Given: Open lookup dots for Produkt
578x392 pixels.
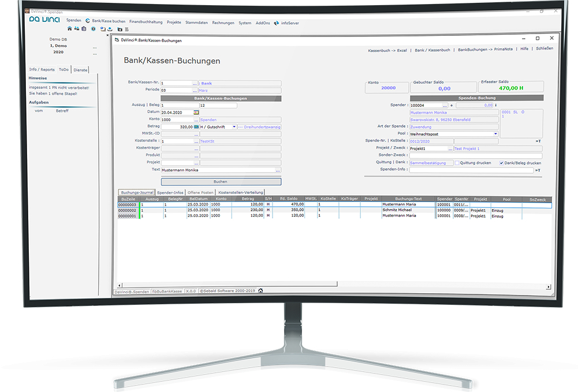Looking at the screenshot, I should 196,156.
